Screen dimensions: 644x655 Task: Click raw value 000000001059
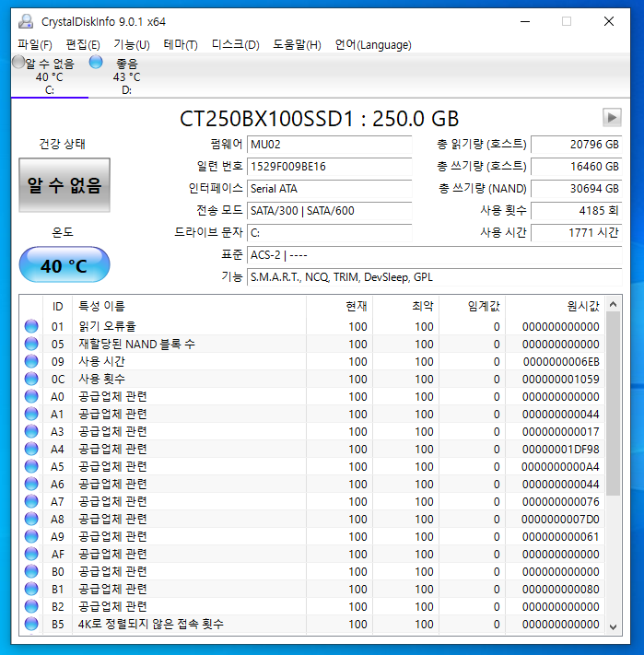point(561,380)
